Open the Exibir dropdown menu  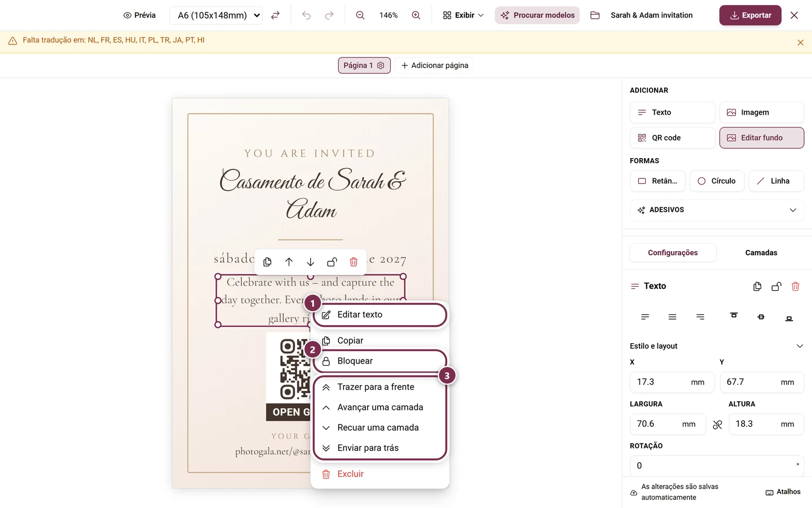(x=464, y=15)
